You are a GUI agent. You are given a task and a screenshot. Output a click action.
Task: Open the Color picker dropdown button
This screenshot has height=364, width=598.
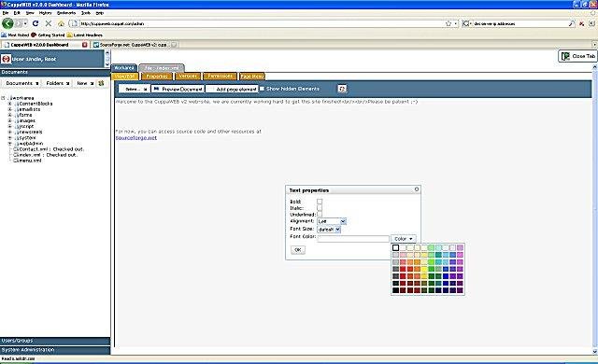404,239
